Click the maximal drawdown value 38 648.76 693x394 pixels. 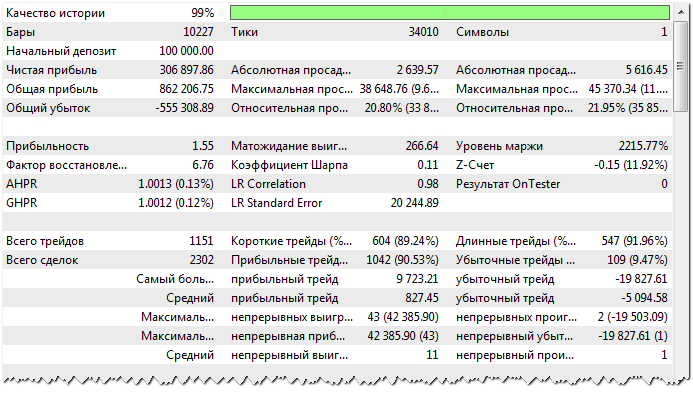click(x=399, y=89)
